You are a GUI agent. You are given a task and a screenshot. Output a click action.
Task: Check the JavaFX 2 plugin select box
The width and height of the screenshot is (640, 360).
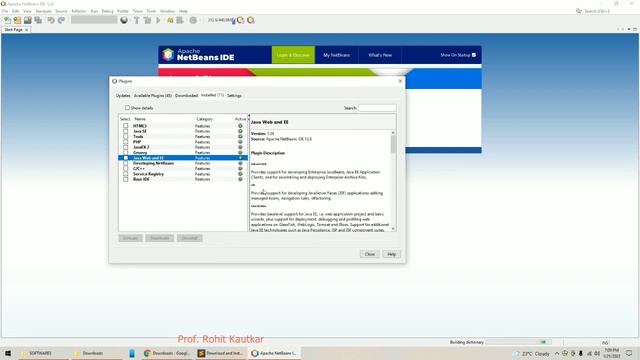pyautogui.click(x=126, y=147)
